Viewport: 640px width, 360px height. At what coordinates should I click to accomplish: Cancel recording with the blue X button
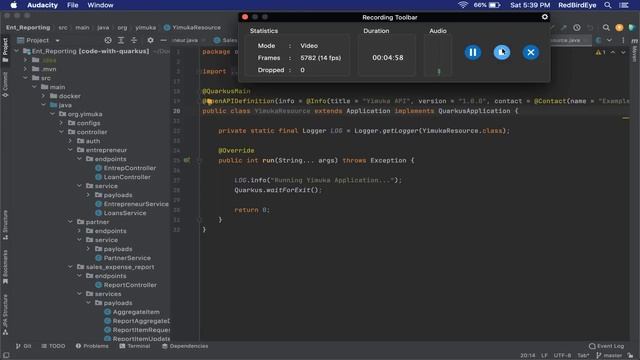pos(531,52)
